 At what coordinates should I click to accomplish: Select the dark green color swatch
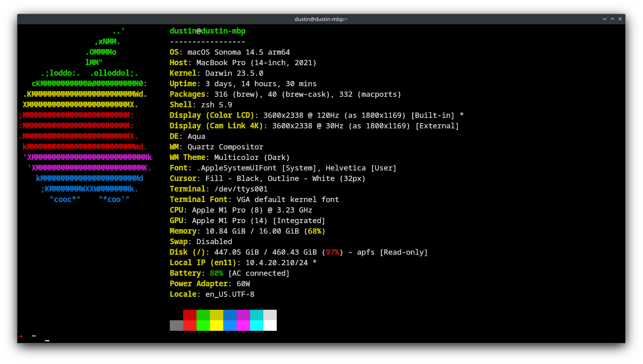pyautogui.click(x=203, y=315)
